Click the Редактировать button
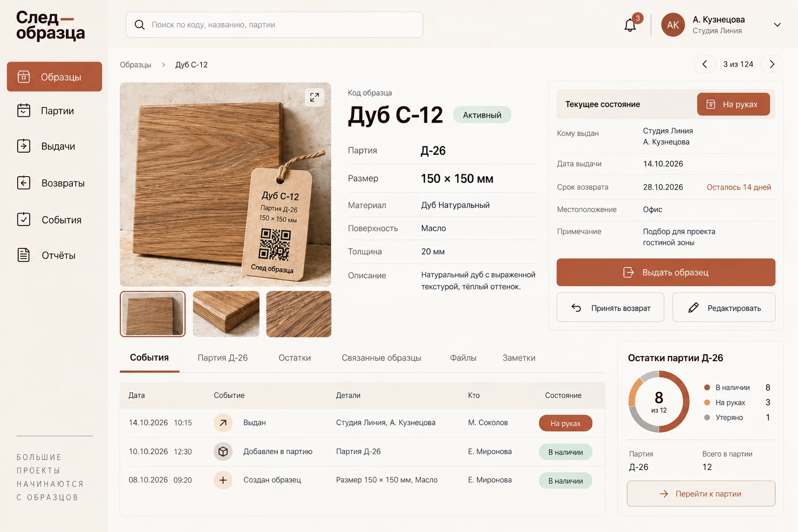This screenshot has height=532, width=798. tap(724, 308)
